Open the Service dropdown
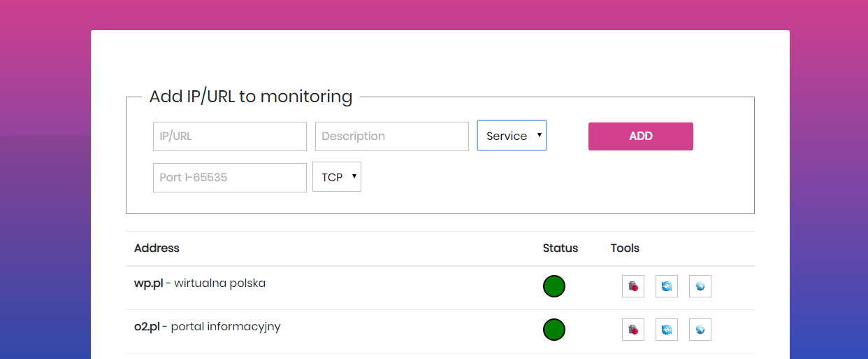868x359 pixels. [512, 136]
